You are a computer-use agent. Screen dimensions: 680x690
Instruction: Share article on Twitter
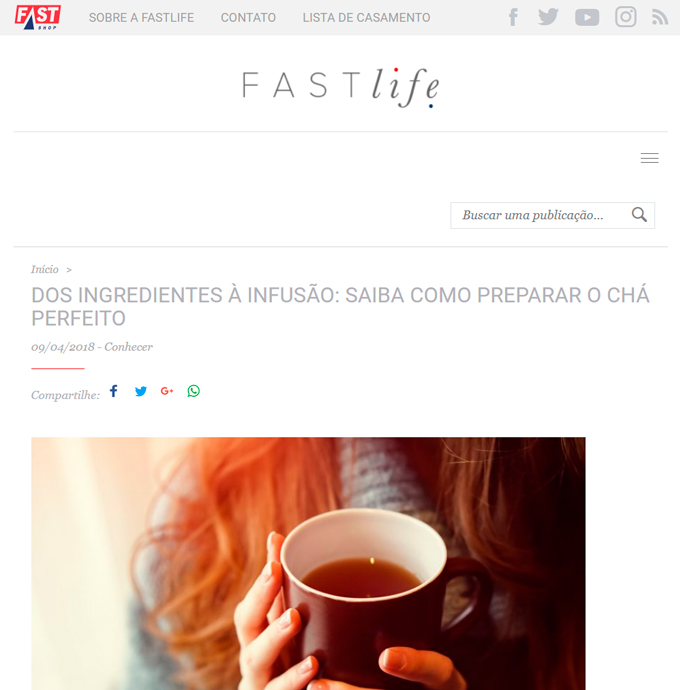coord(141,391)
